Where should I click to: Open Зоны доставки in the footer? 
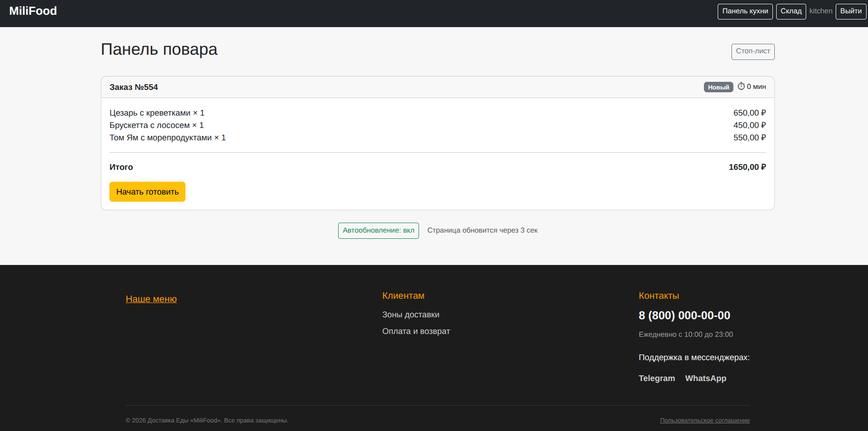tap(411, 314)
